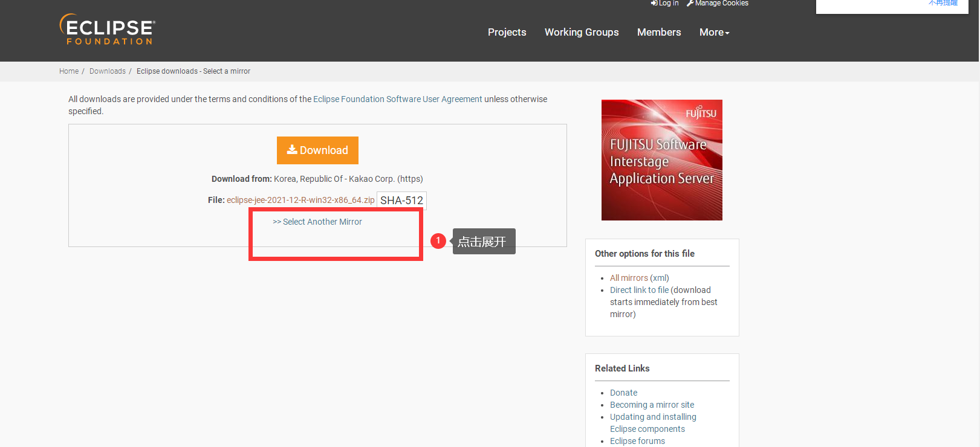Click the Log in link
This screenshot has width=980, height=447.
coord(665,3)
